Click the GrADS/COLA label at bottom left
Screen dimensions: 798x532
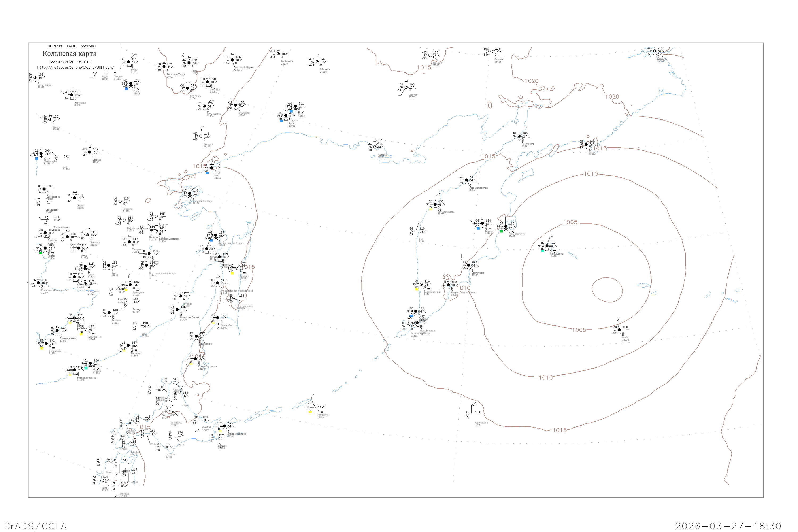click(x=35, y=526)
